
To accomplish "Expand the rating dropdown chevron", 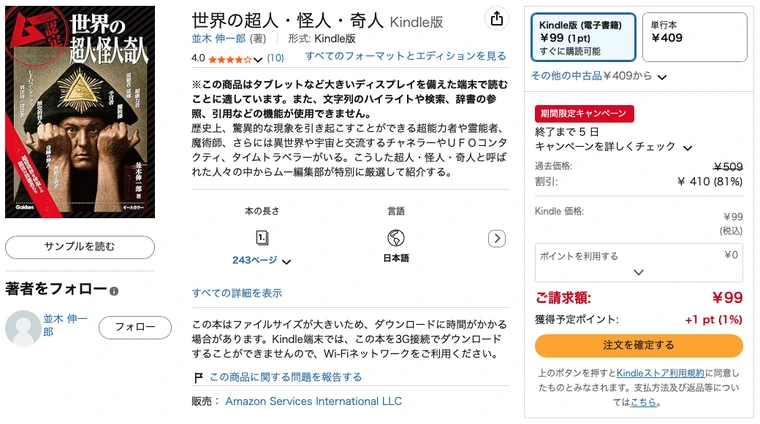I will [258, 60].
